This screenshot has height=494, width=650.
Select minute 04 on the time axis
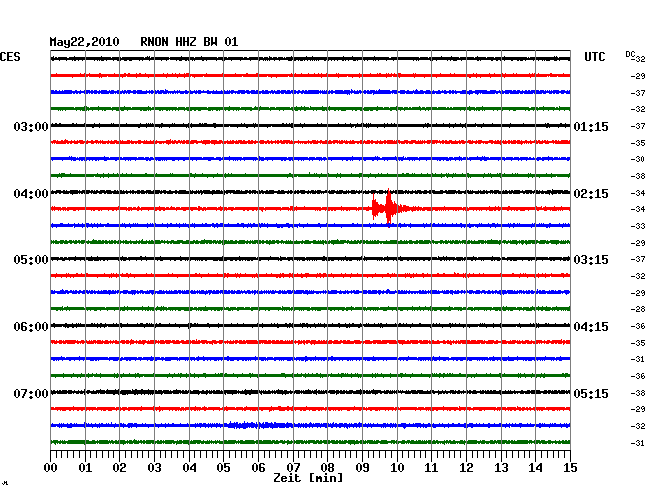[189, 467]
